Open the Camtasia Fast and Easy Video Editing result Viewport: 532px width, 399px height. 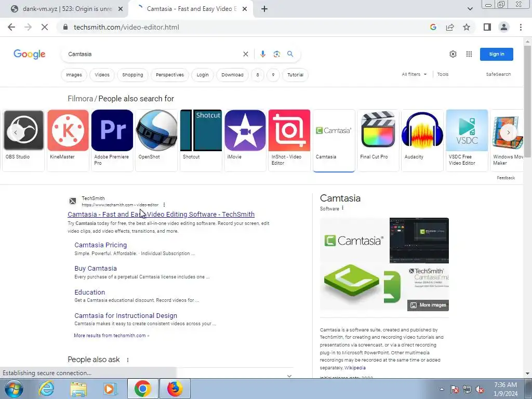tap(161, 214)
